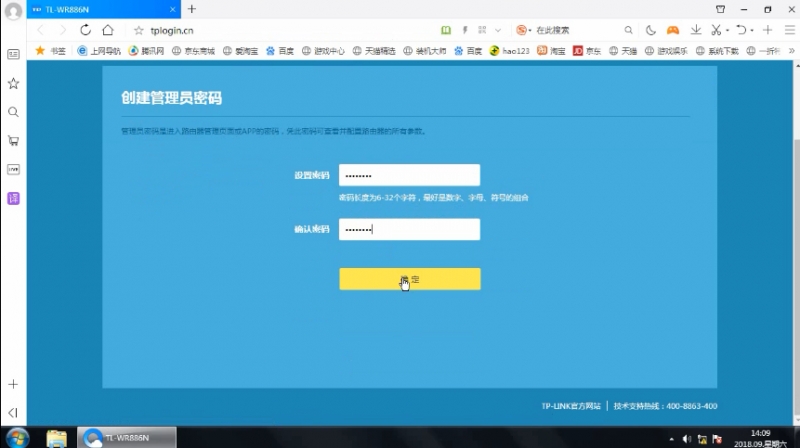800x448 pixels.
Task: Open the 上网导航 bookmark
Action: [x=99, y=51]
